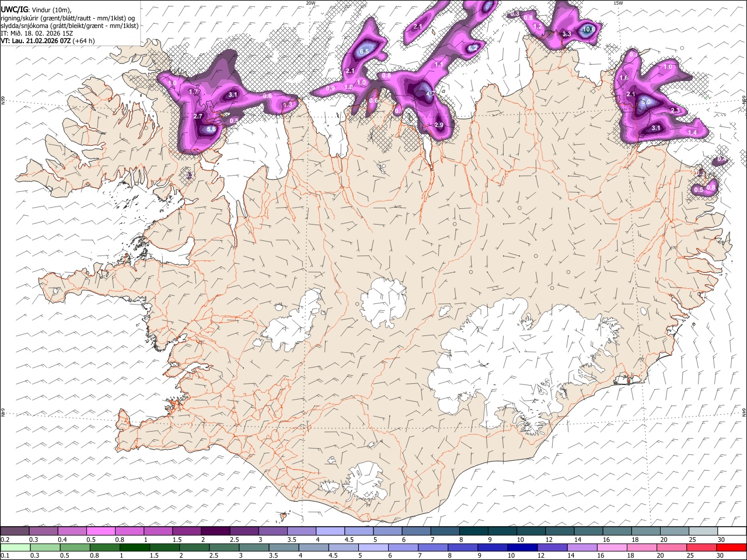Click the 1.3 precipitation label
Screen dimensions: 747x560
pos(287,104)
